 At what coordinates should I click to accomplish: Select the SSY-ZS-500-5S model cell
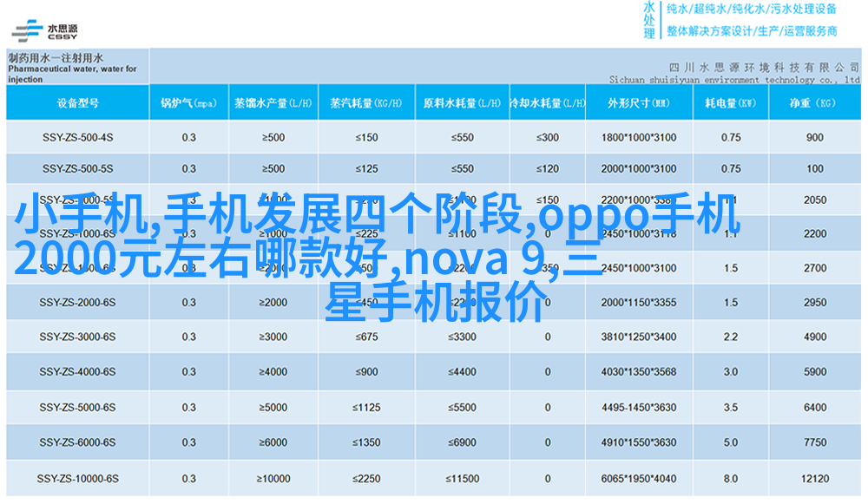(x=78, y=169)
